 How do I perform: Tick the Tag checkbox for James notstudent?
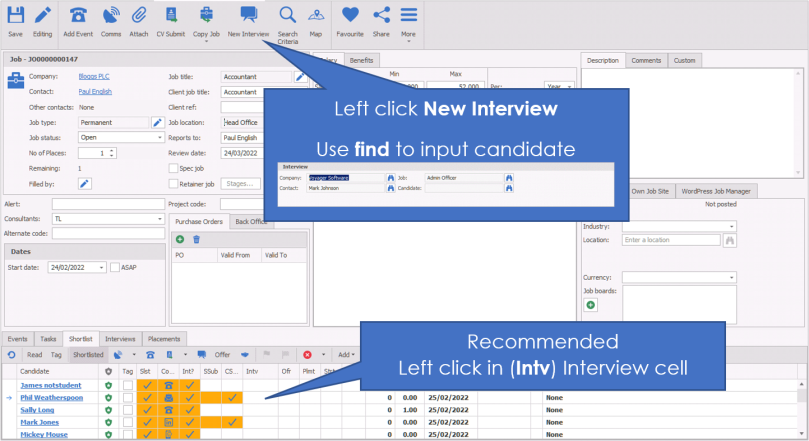(127, 384)
